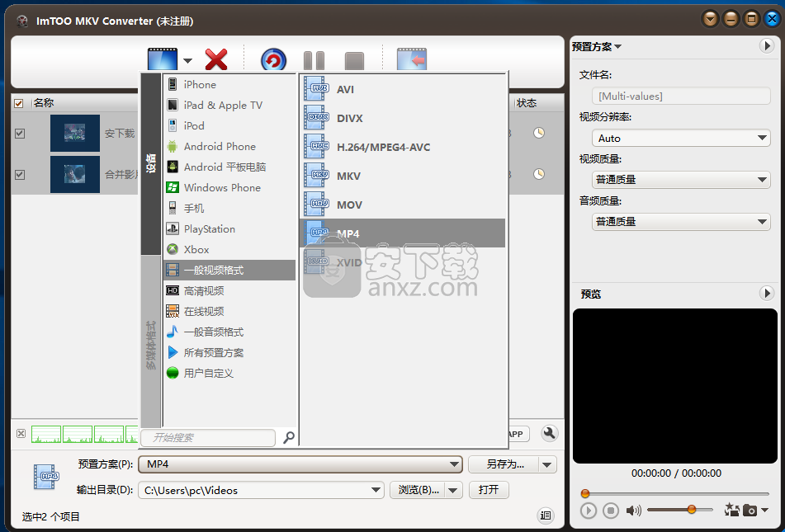The height and width of the screenshot is (532, 785).
Task: Click the Add File filmstrip icon
Action: point(163,59)
